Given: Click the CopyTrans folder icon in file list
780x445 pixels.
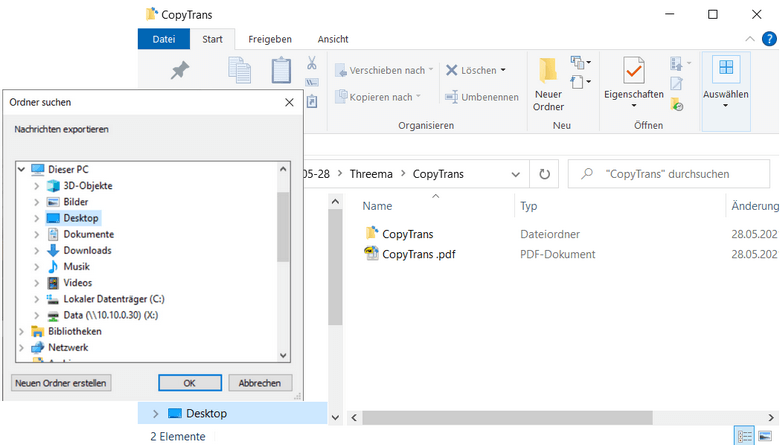Looking at the screenshot, I should pyautogui.click(x=372, y=233).
